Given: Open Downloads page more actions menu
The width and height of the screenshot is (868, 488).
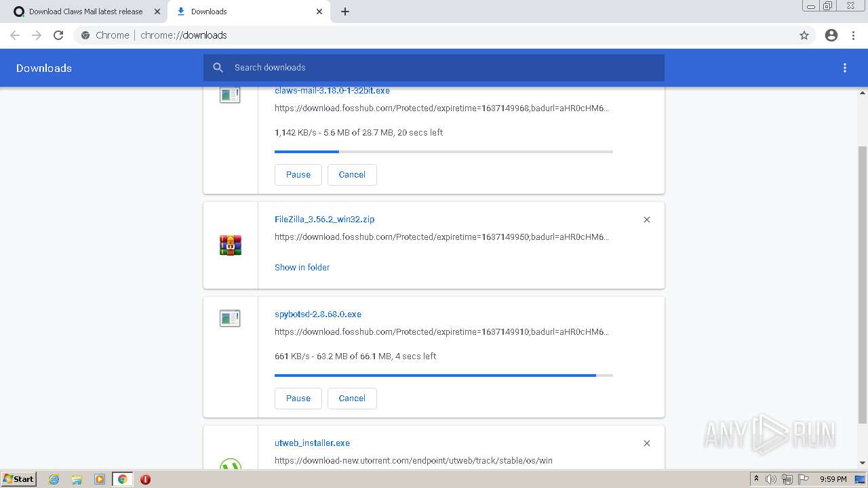Looking at the screenshot, I should pyautogui.click(x=845, y=68).
